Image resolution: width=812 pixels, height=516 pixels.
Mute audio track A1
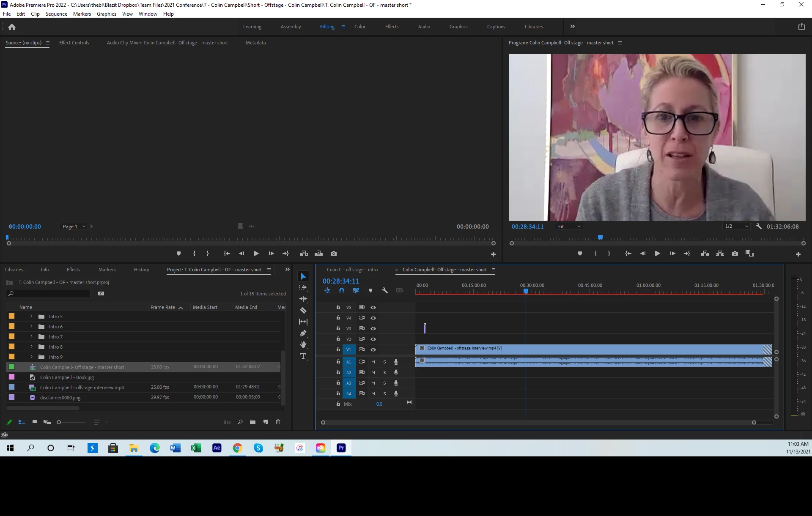(x=373, y=362)
